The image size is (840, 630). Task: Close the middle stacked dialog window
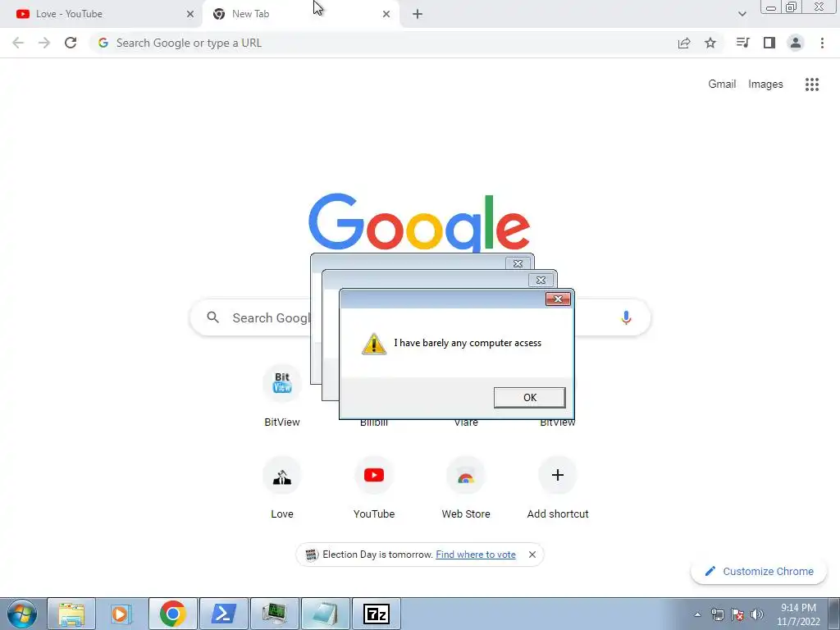(541, 281)
